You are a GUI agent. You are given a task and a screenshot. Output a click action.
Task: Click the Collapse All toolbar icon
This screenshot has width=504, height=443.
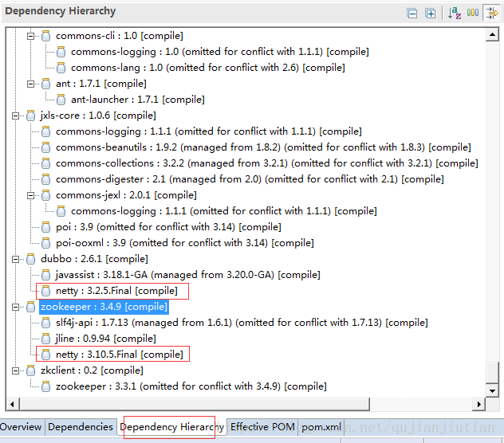[411, 14]
